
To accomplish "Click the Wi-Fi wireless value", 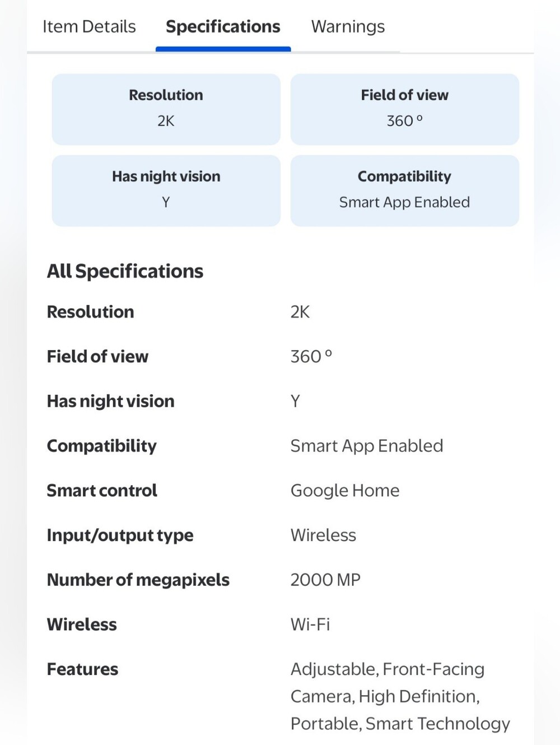I will (x=310, y=625).
